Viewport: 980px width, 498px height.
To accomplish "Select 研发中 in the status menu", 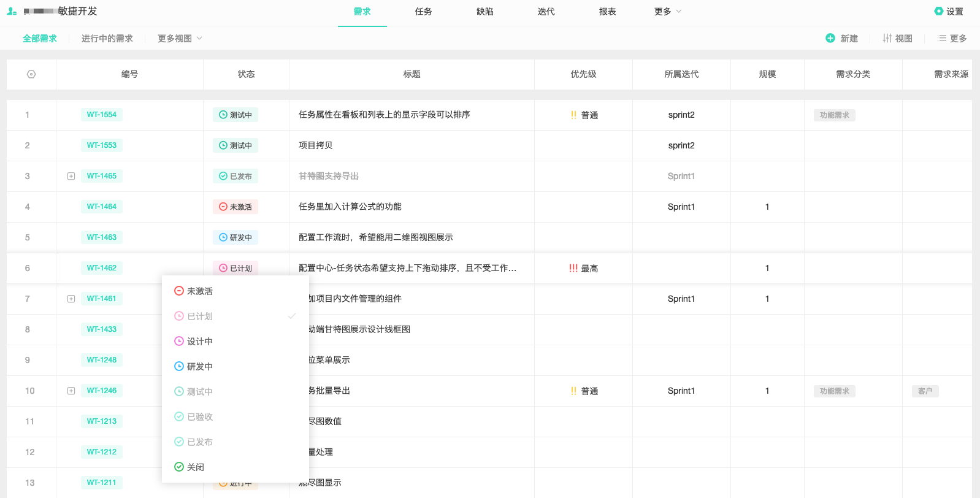I will point(235,366).
